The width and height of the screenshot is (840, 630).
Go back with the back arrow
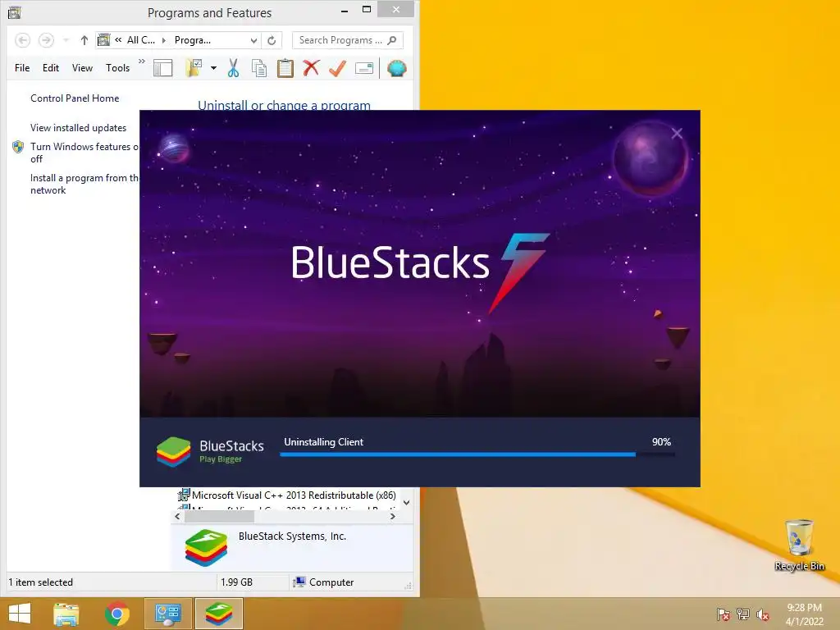pos(22,40)
